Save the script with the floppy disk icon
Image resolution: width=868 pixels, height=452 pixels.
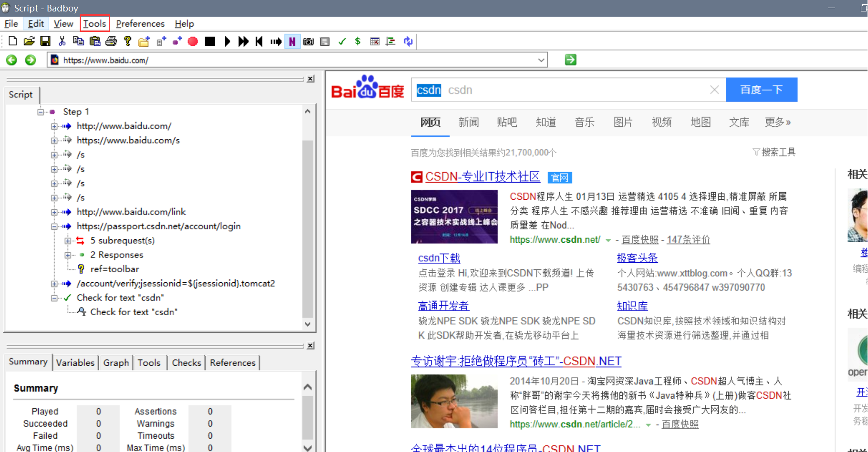[45, 41]
